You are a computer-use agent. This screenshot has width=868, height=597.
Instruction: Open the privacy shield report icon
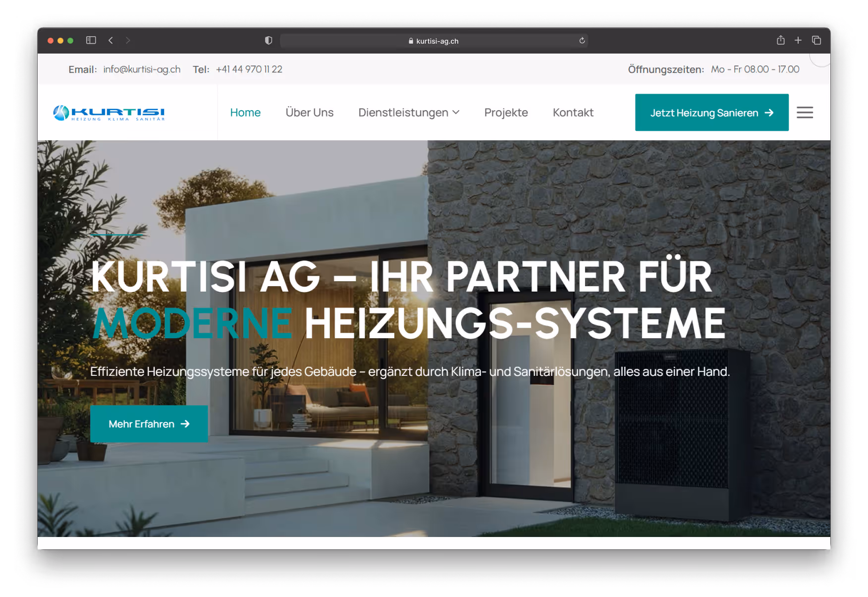coord(269,40)
